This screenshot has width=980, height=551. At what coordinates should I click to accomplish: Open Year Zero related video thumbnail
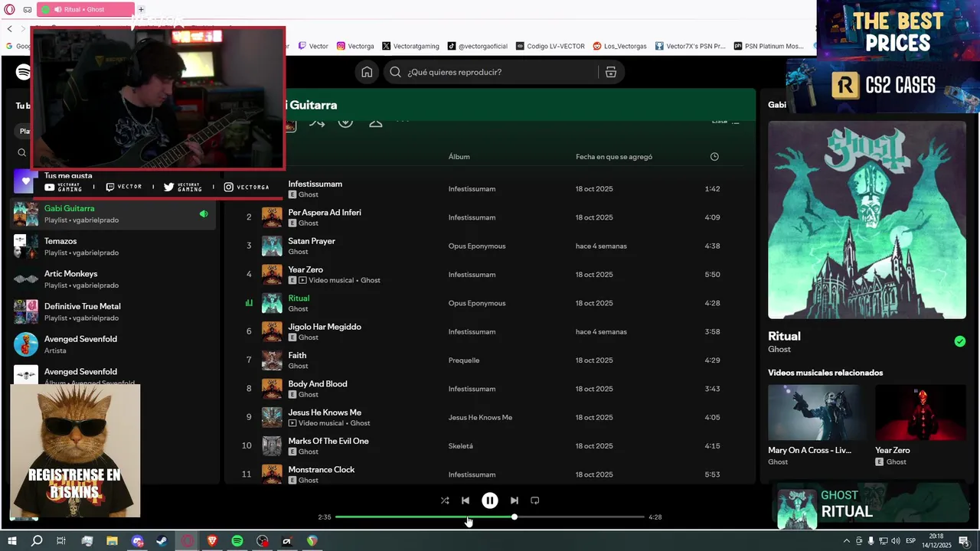pos(921,412)
